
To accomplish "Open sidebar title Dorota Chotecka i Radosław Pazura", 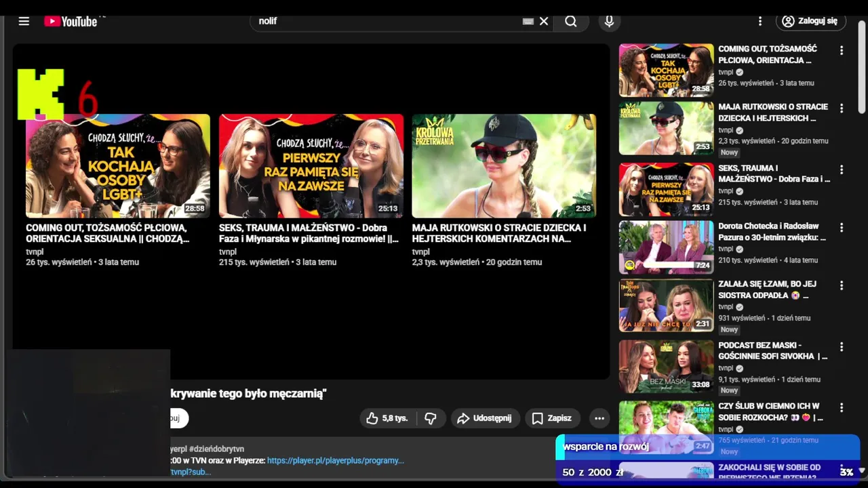I will pyautogui.click(x=772, y=232).
